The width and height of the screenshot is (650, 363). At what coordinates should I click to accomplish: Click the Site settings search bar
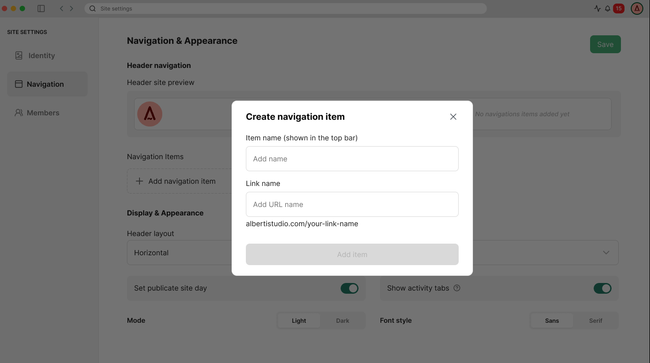(286, 9)
